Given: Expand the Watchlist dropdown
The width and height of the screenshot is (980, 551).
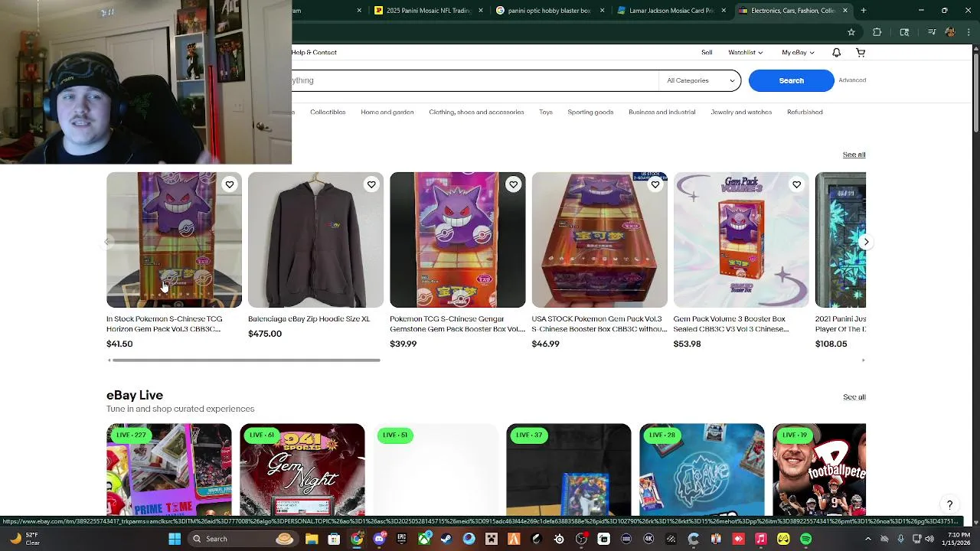Looking at the screenshot, I should coord(745,53).
